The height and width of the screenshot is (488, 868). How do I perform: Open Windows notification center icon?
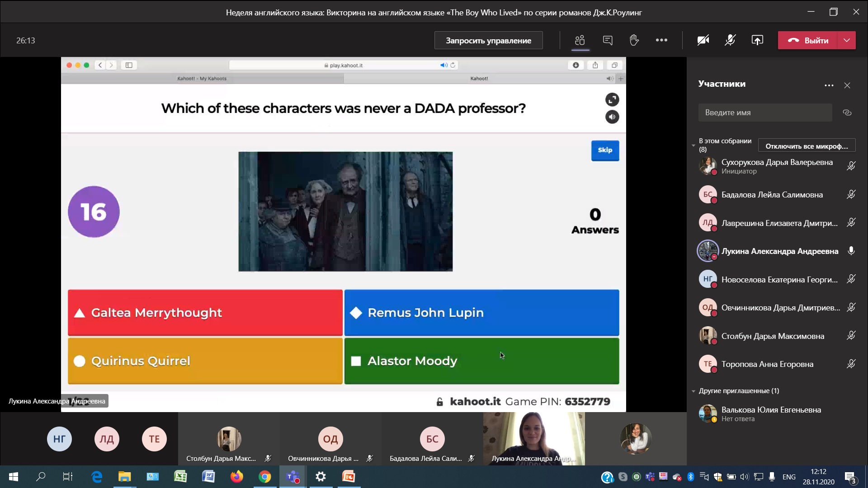[850, 477]
